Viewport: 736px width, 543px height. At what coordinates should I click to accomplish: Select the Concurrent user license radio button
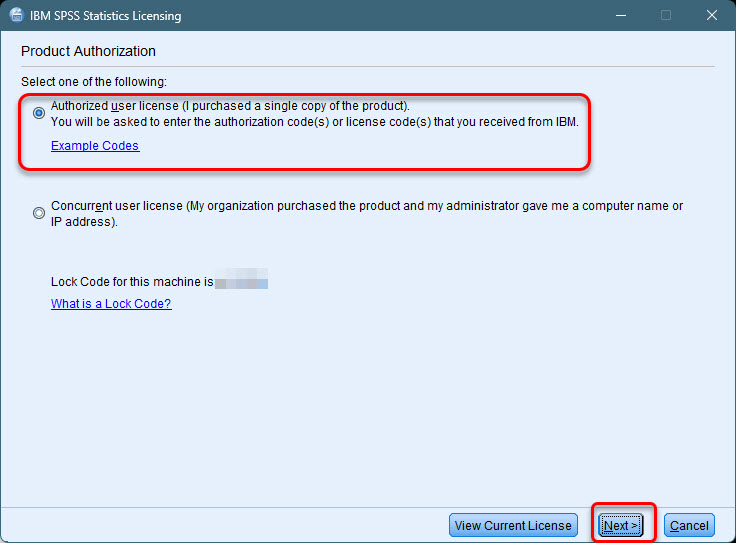coord(39,213)
